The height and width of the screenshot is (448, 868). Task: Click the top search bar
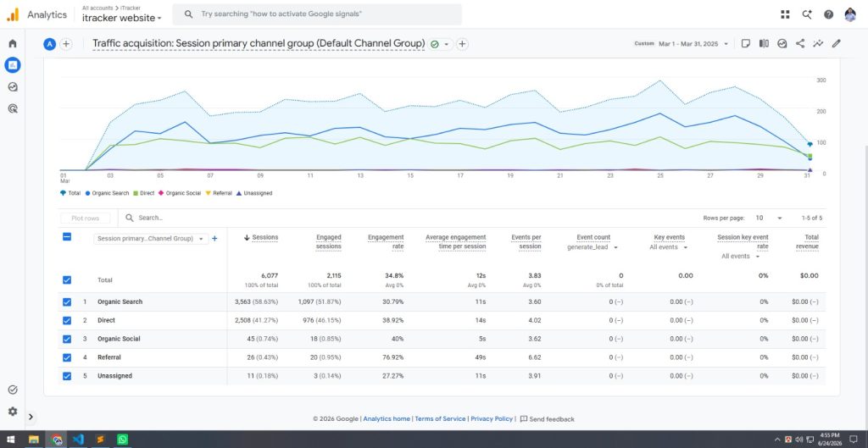click(x=317, y=14)
